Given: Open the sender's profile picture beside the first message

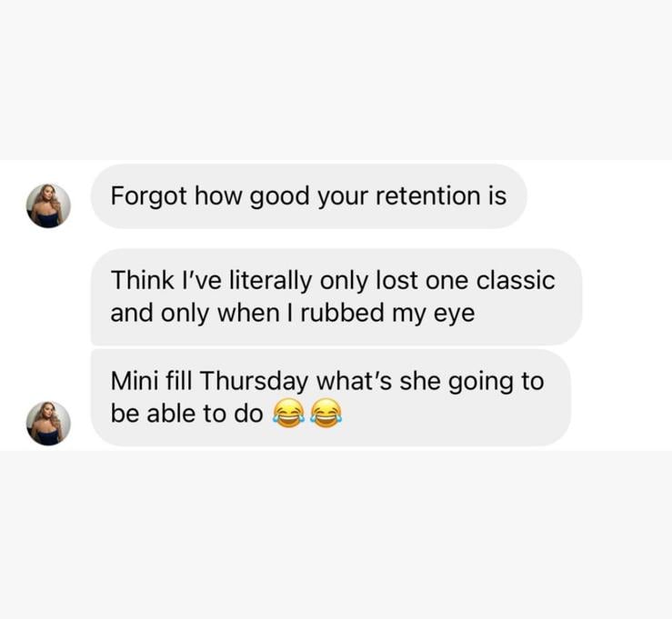Looking at the screenshot, I should point(48,205).
